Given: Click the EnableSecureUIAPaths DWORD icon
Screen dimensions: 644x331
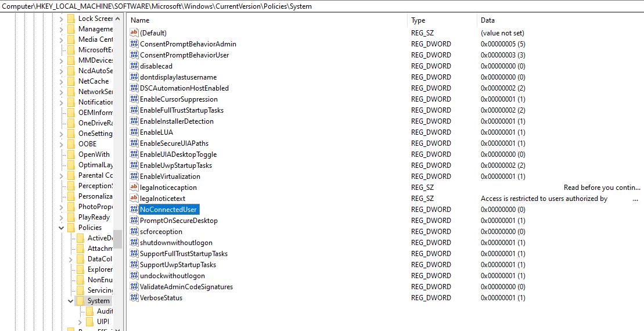Looking at the screenshot, I should tap(134, 143).
